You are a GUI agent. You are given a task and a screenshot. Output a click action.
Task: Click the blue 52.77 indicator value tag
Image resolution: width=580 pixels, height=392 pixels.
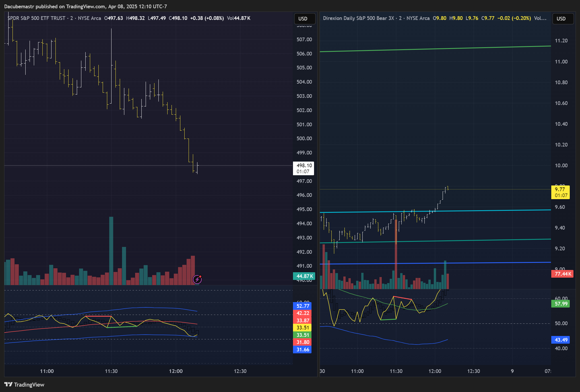[302, 306]
